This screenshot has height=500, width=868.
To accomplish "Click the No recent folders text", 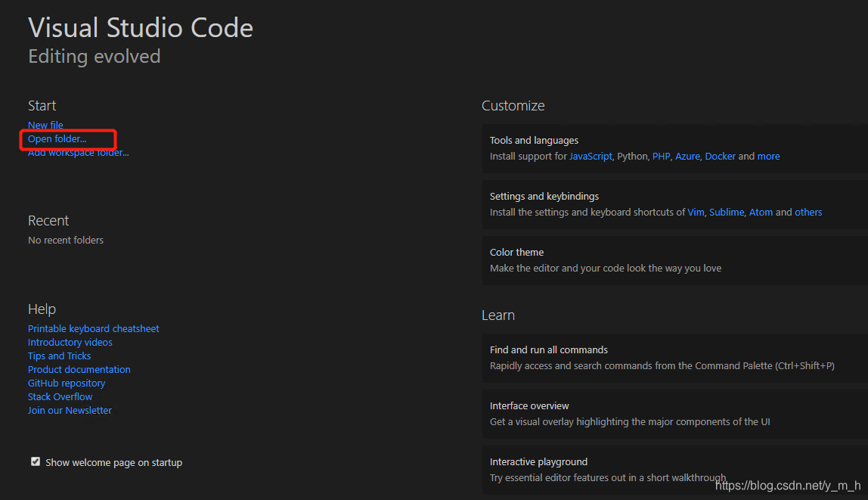I will point(66,241).
